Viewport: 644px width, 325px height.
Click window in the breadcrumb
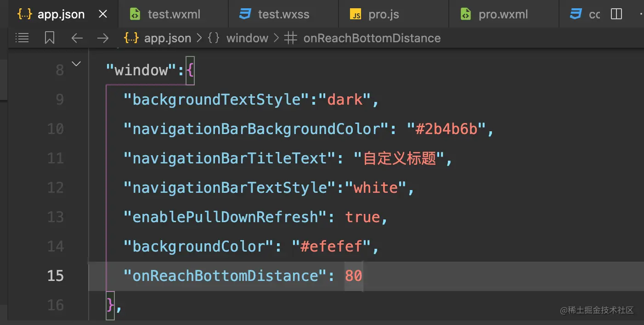click(x=247, y=38)
